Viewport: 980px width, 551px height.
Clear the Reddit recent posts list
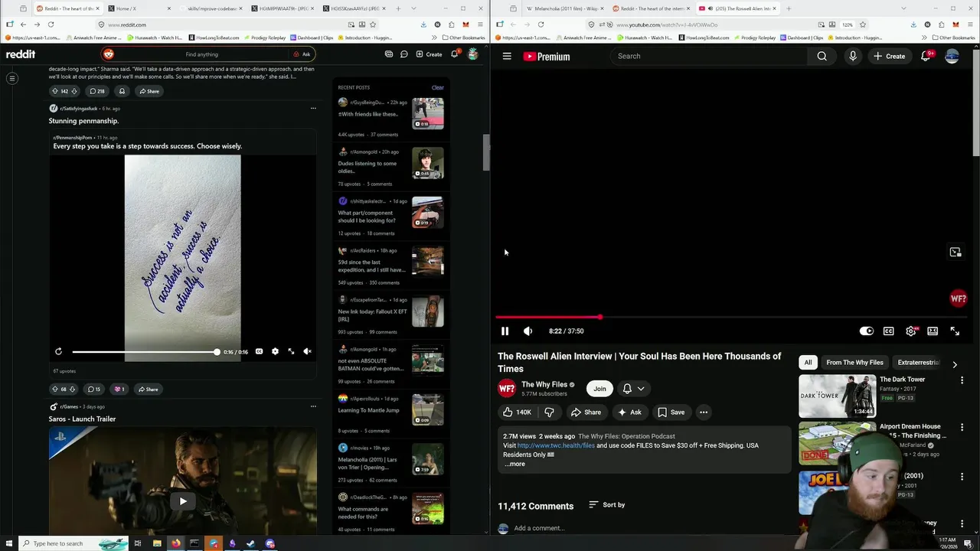437,87
